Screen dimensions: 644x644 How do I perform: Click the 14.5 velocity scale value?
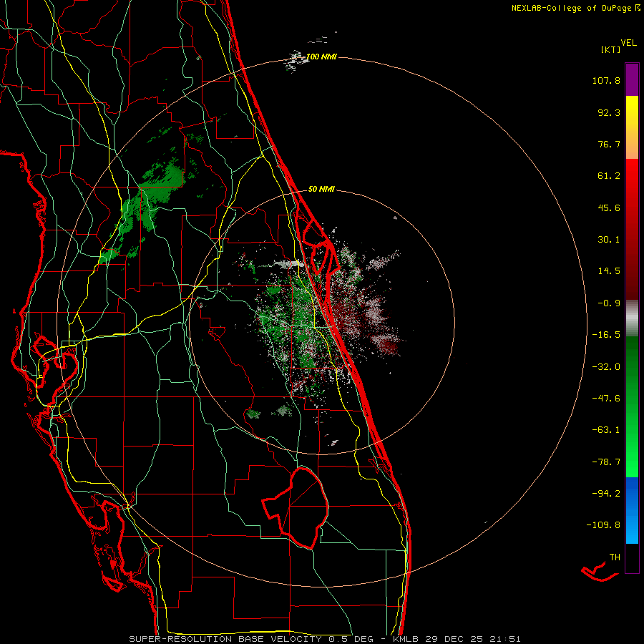(x=609, y=271)
